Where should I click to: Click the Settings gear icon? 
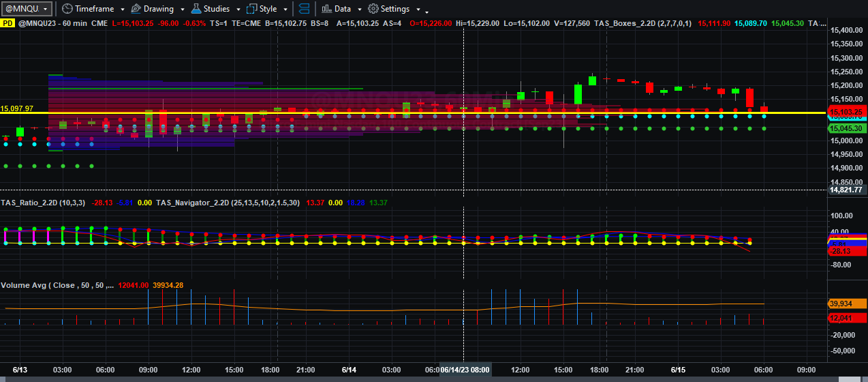(373, 9)
